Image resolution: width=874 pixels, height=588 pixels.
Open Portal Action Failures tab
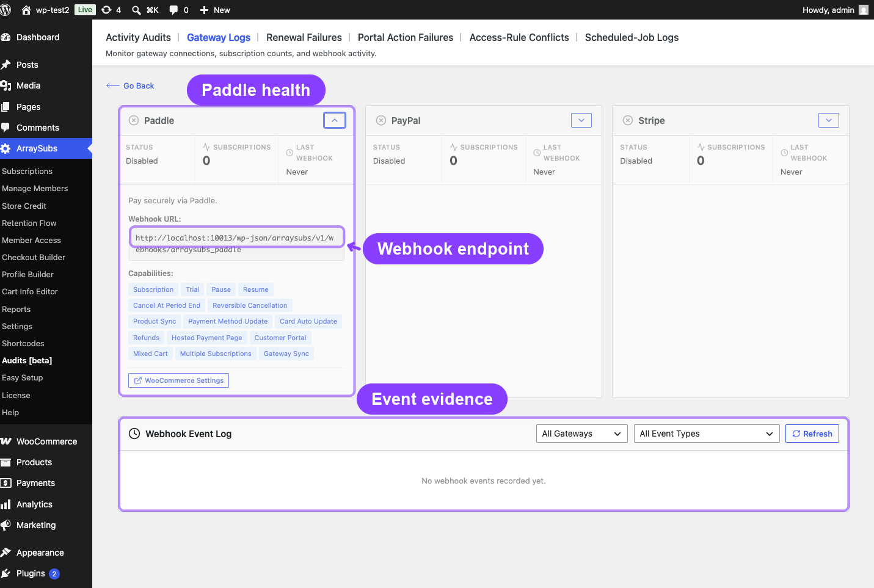point(406,37)
